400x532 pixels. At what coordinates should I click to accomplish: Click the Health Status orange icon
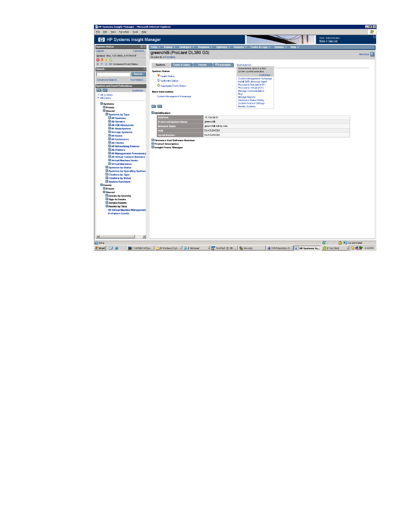pos(158,76)
